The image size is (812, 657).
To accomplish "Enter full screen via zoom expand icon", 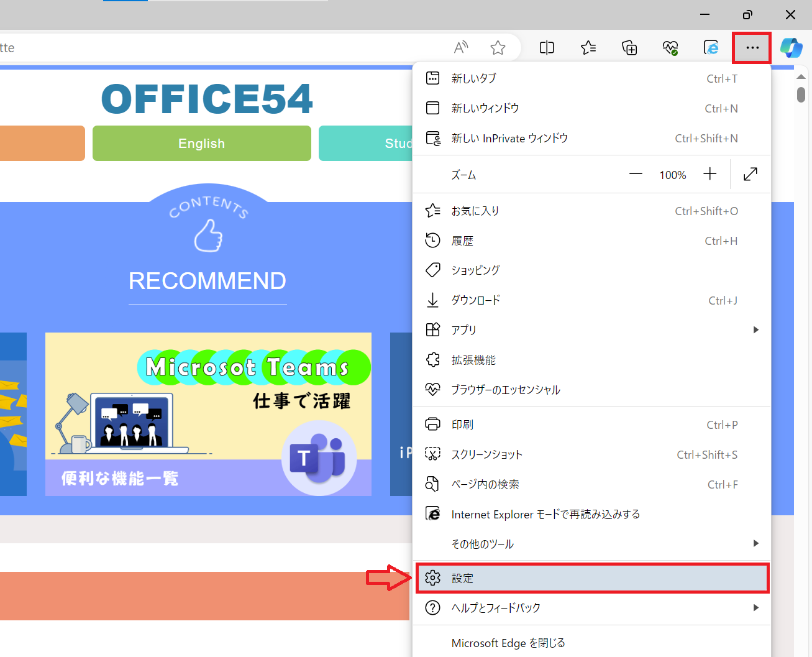I will point(750,175).
